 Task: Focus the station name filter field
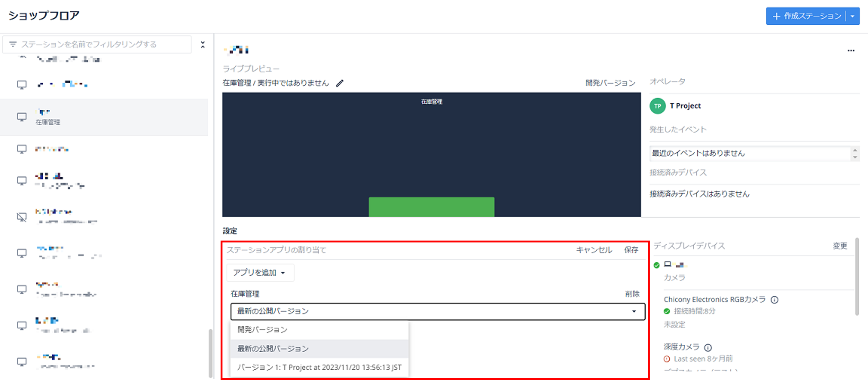point(97,44)
